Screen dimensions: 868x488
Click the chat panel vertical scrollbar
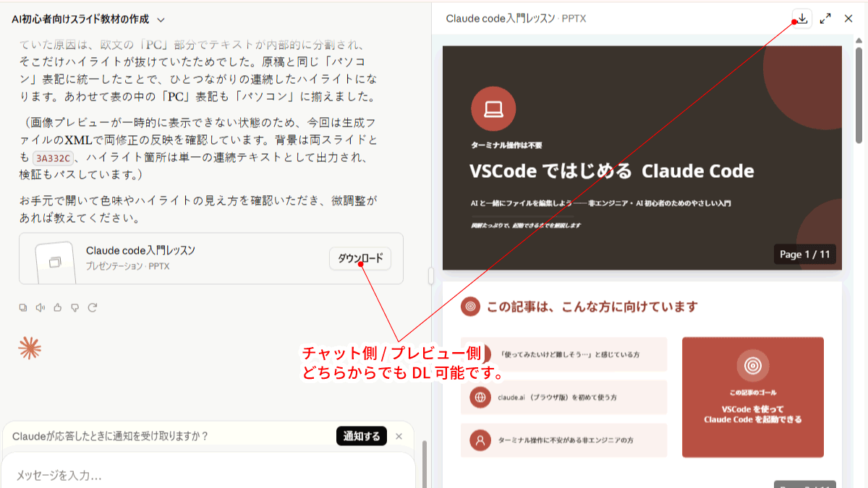click(425, 463)
